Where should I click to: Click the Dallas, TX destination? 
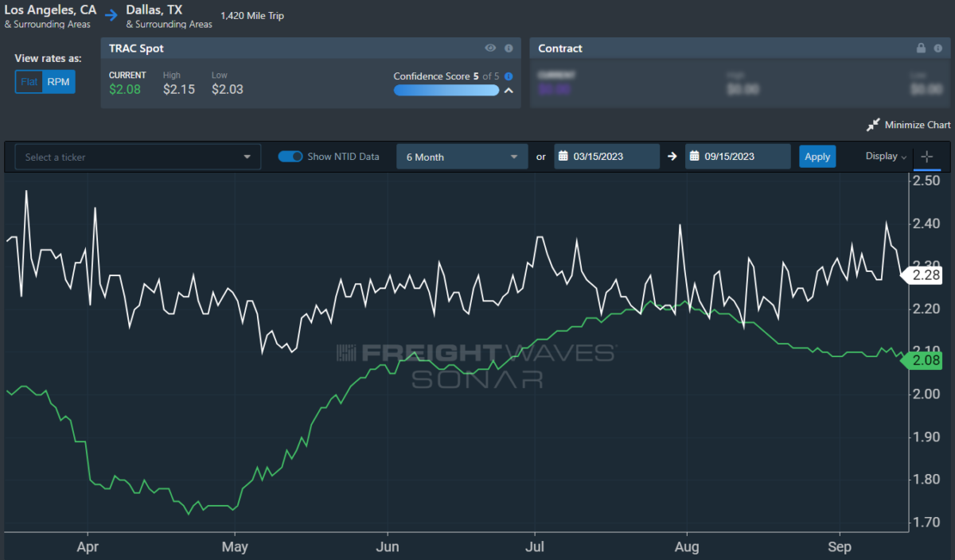[x=154, y=10]
